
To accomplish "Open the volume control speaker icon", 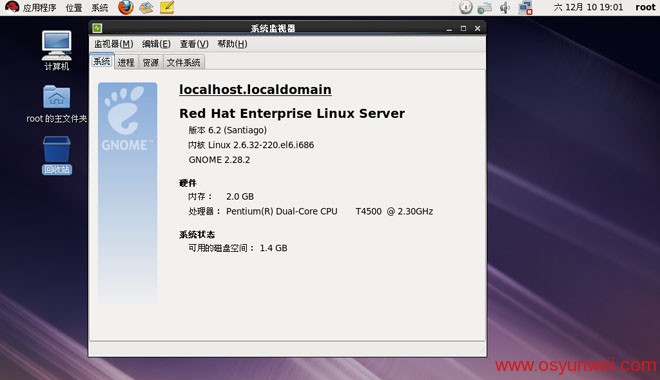I will 505,7.
